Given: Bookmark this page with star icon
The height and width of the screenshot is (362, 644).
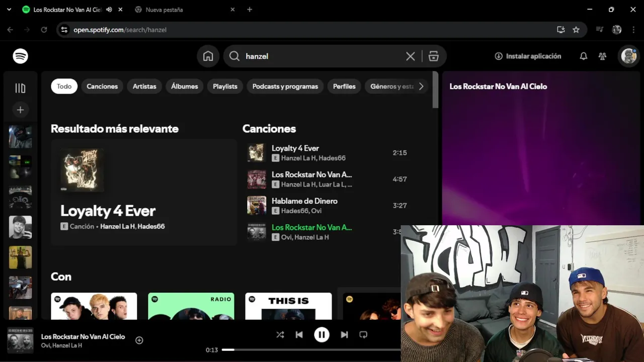Looking at the screenshot, I should [x=576, y=30].
